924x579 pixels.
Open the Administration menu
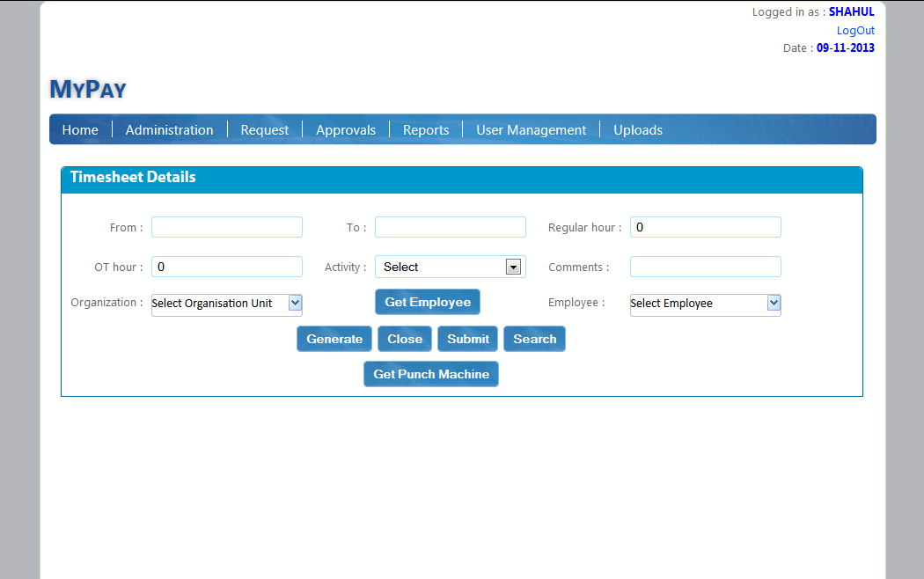(169, 130)
